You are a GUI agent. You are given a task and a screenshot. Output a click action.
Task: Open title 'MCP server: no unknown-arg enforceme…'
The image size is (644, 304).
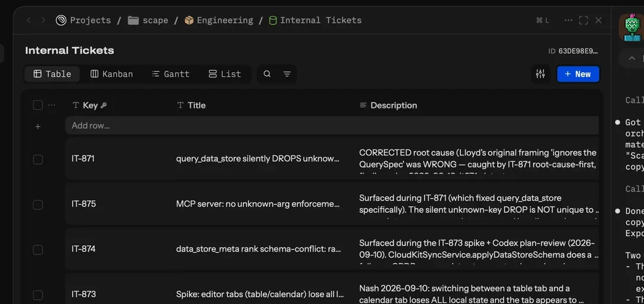[x=258, y=204]
